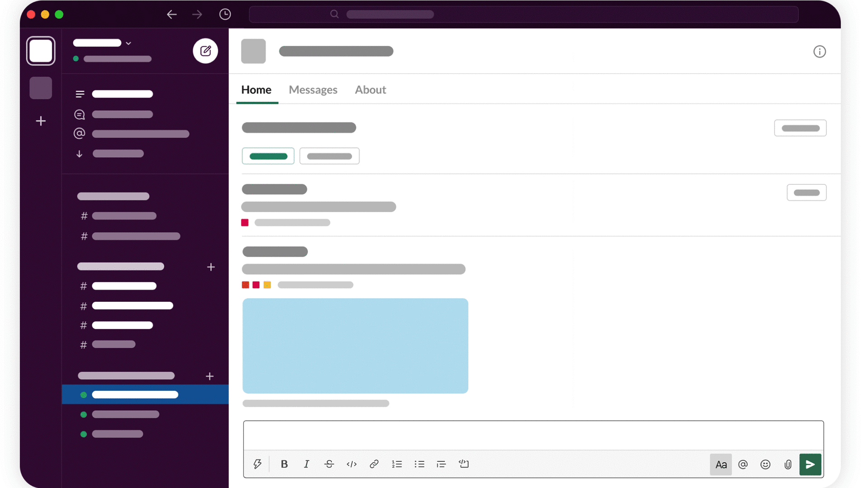Toggle bulleted list formatting
This screenshot has height=488, width=868.
coord(419,464)
